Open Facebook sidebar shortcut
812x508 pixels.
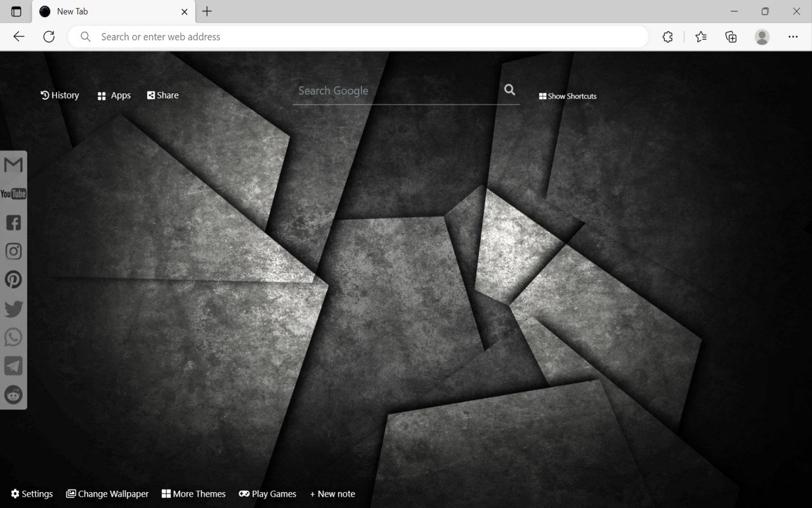point(13,222)
